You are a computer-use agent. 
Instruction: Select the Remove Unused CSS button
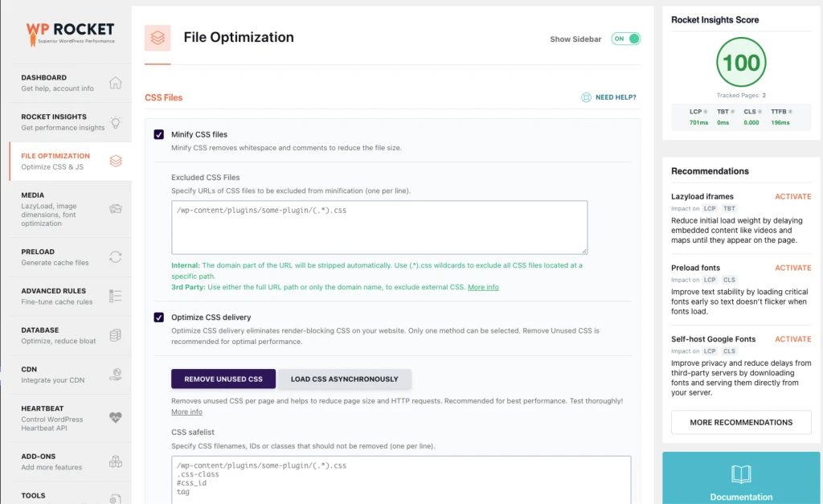coord(223,379)
